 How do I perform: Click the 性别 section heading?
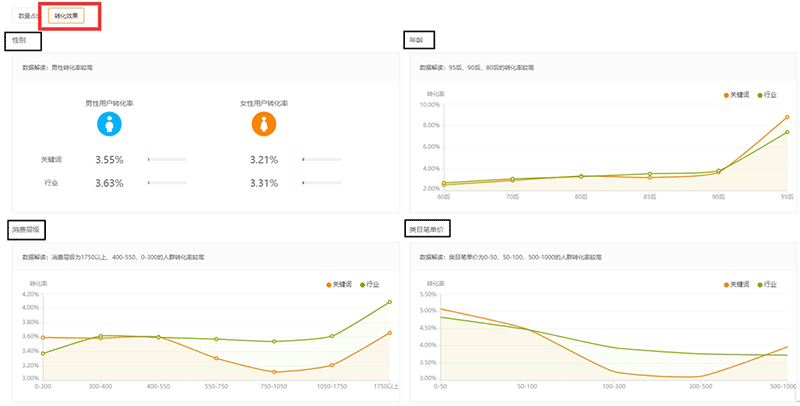22,41
